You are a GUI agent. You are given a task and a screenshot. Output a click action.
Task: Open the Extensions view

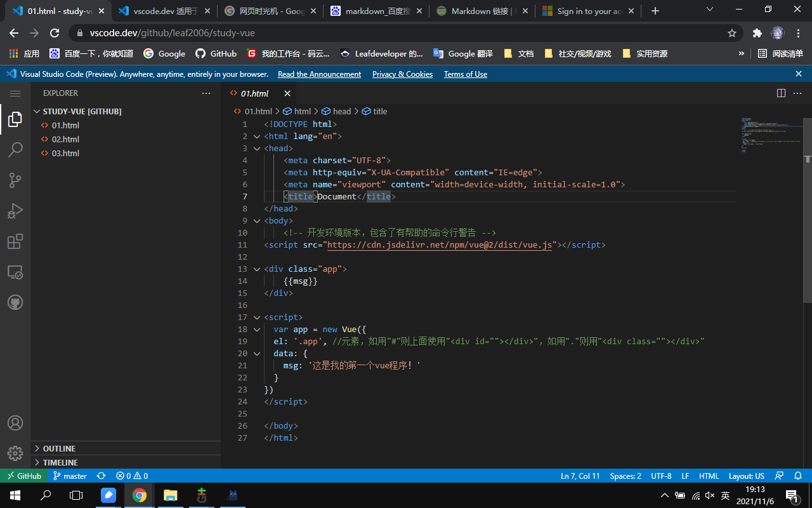click(x=15, y=242)
